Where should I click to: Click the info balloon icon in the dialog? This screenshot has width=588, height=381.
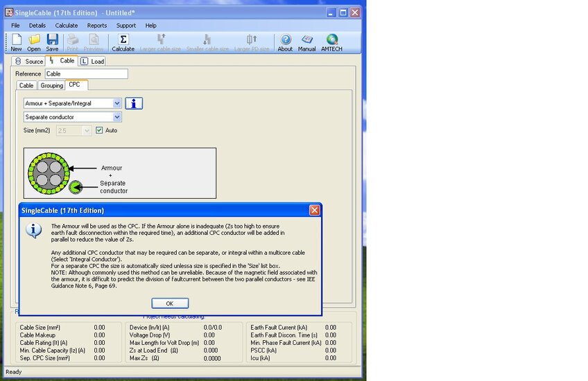click(34, 231)
